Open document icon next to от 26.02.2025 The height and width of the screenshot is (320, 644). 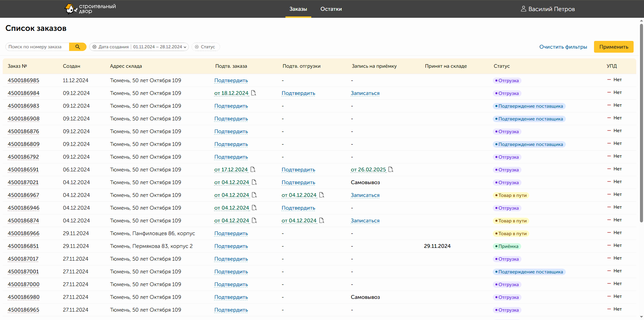391,170
